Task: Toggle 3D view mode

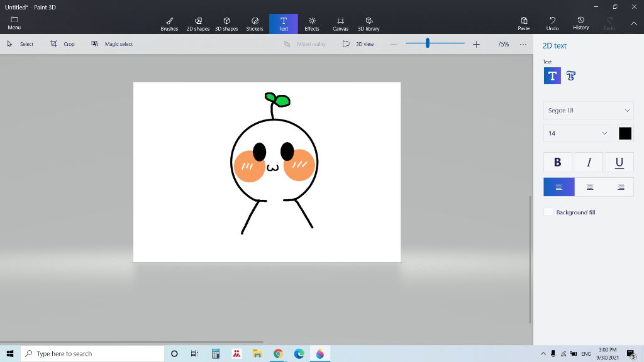Action: pyautogui.click(x=358, y=44)
